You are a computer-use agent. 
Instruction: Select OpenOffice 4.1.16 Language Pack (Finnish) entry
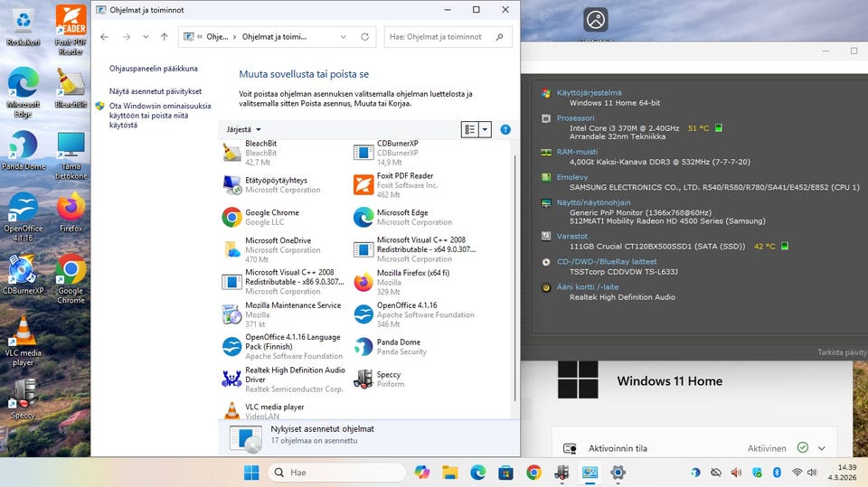283,346
